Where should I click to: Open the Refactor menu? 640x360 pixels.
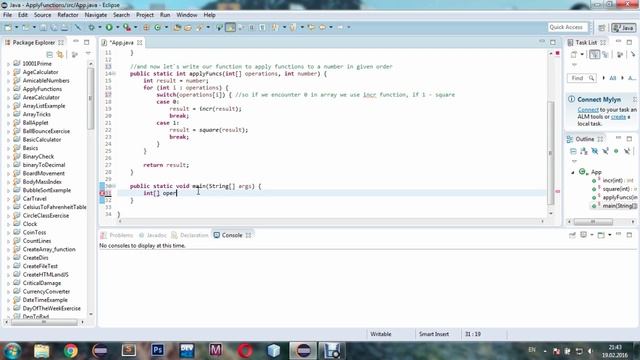68,15
